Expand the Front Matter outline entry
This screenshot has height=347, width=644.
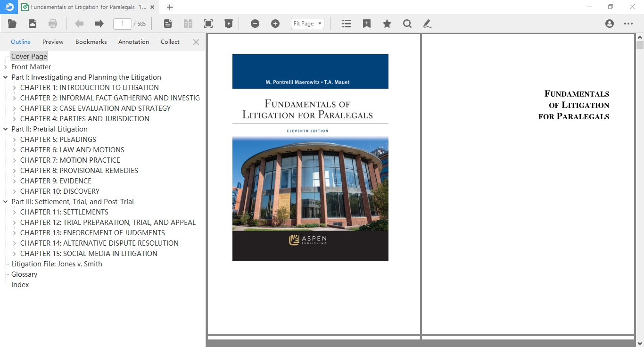click(x=6, y=67)
